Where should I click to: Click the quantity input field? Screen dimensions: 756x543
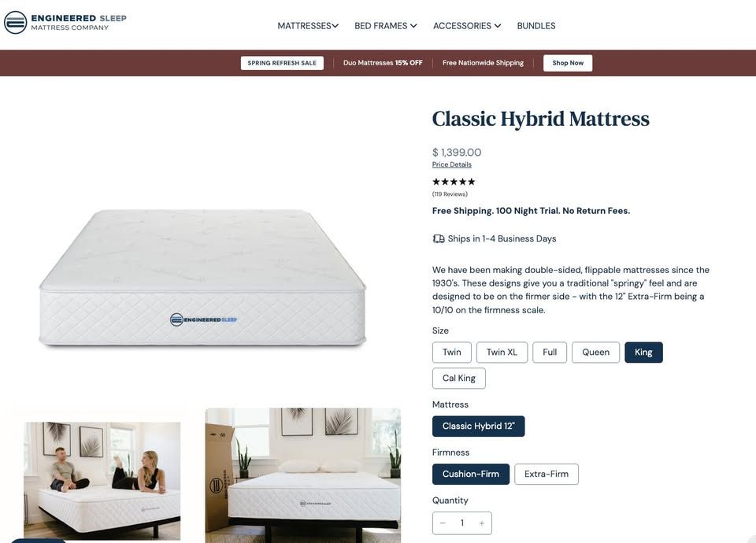coord(462,523)
